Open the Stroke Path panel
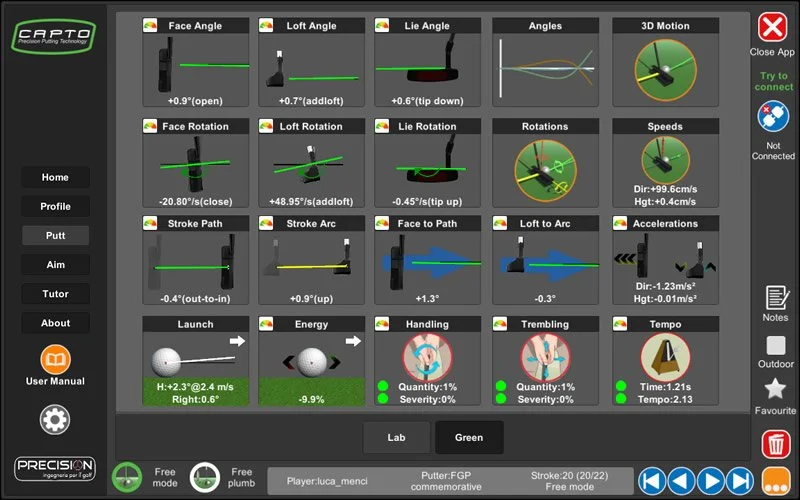This screenshot has height=500, width=800. [195, 260]
